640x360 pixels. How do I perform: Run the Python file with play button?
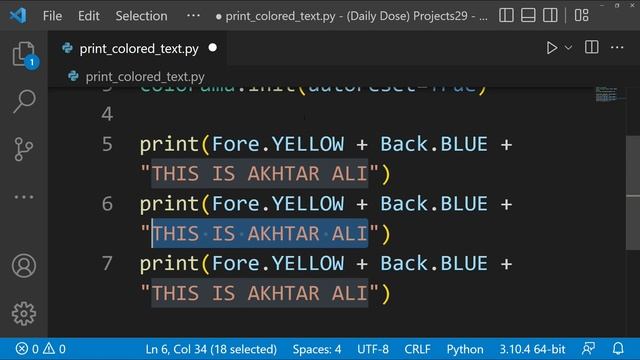pos(551,48)
